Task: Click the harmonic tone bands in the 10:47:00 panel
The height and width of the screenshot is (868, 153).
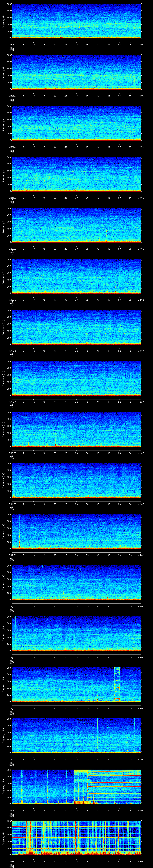Action: [114, 786]
